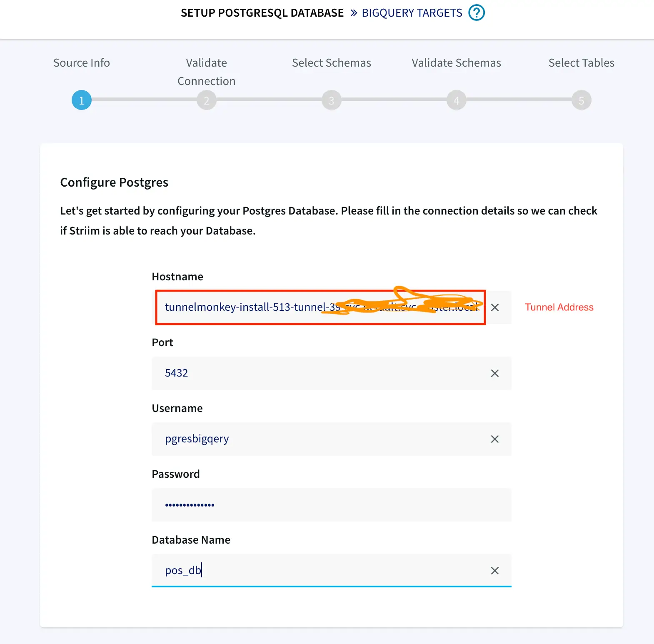Click the double-chevron breadcrumb arrow icon
654x644 pixels.
point(354,13)
